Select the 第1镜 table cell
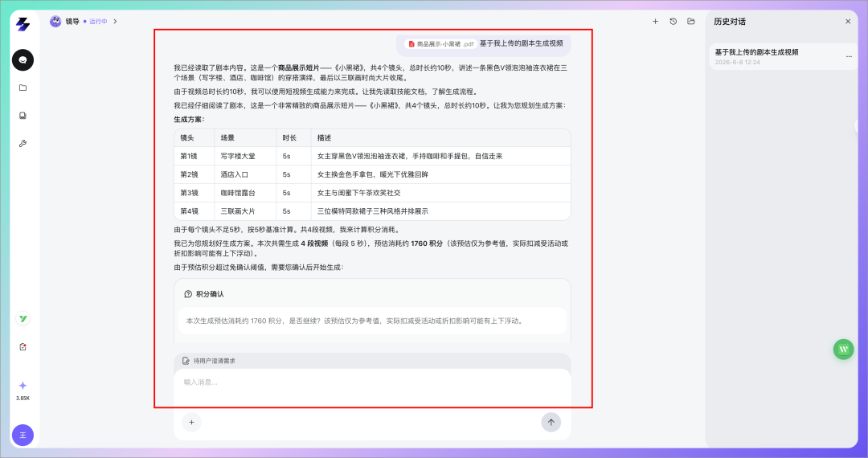868x458 pixels. pyautogui.click(x=194, y=156)
